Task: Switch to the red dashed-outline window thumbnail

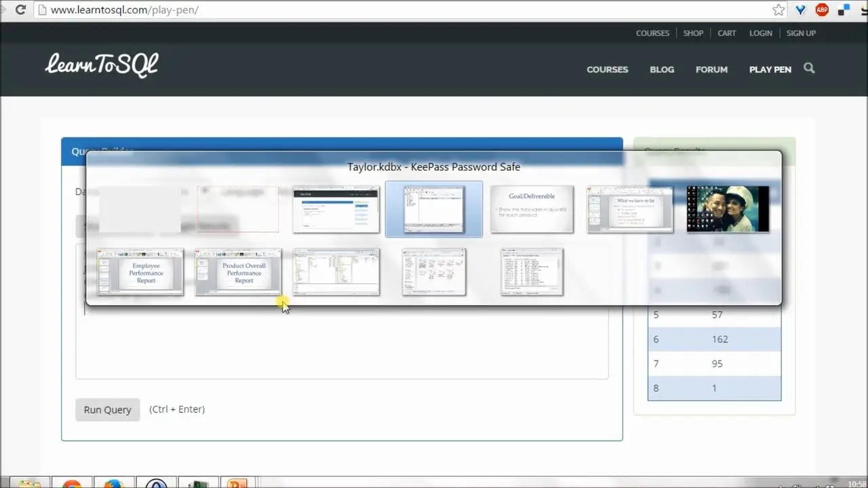Action: tap(237, 209)
